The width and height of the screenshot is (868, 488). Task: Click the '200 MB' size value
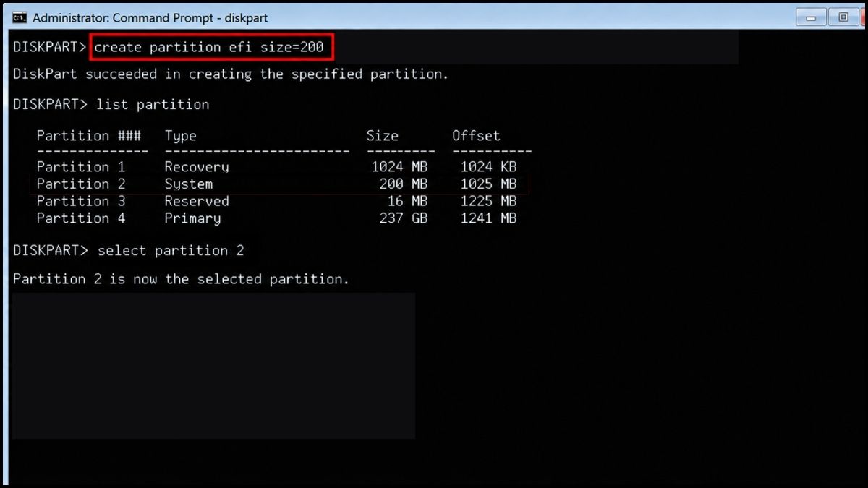[404, 184]
